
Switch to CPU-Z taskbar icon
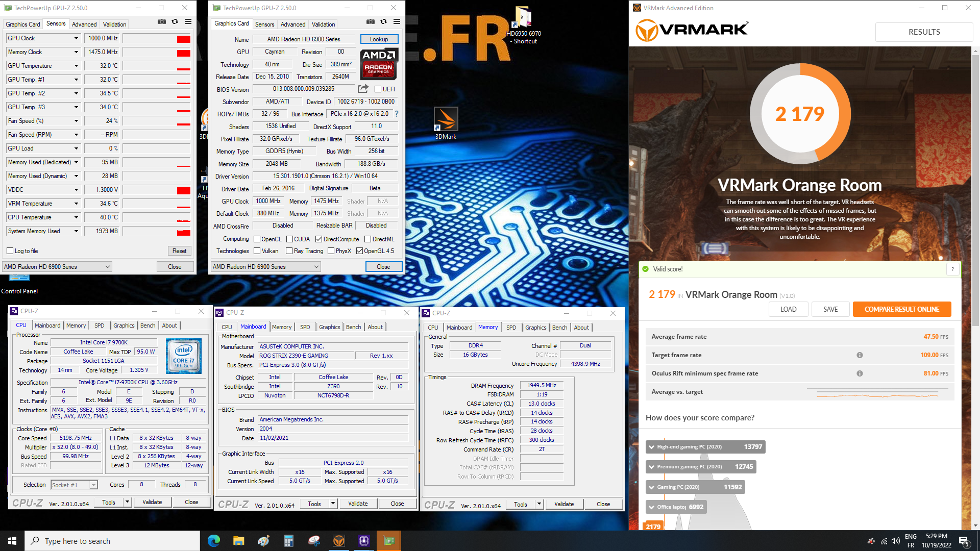(x=363, y=541)
